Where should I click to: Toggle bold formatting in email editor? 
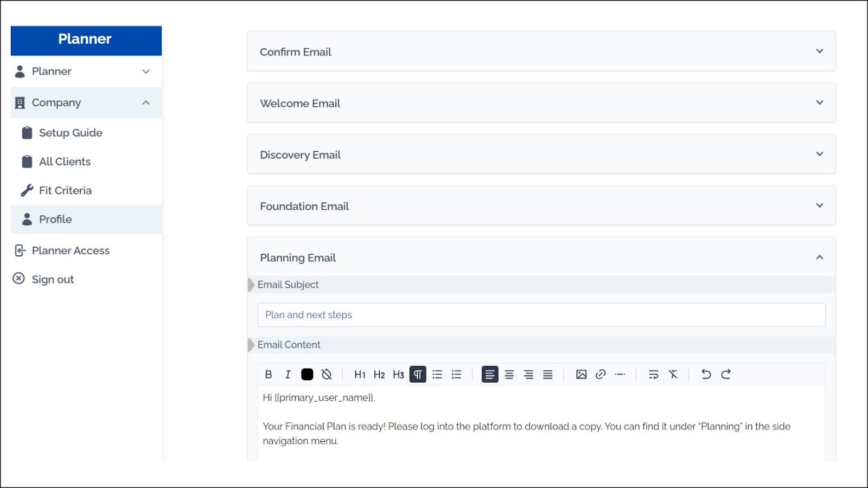[269, 374]
